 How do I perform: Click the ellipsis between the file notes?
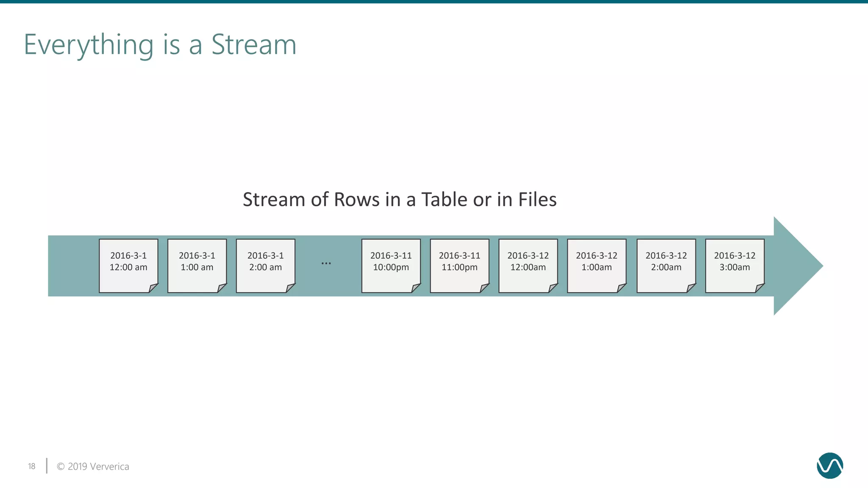pos(326,263)
